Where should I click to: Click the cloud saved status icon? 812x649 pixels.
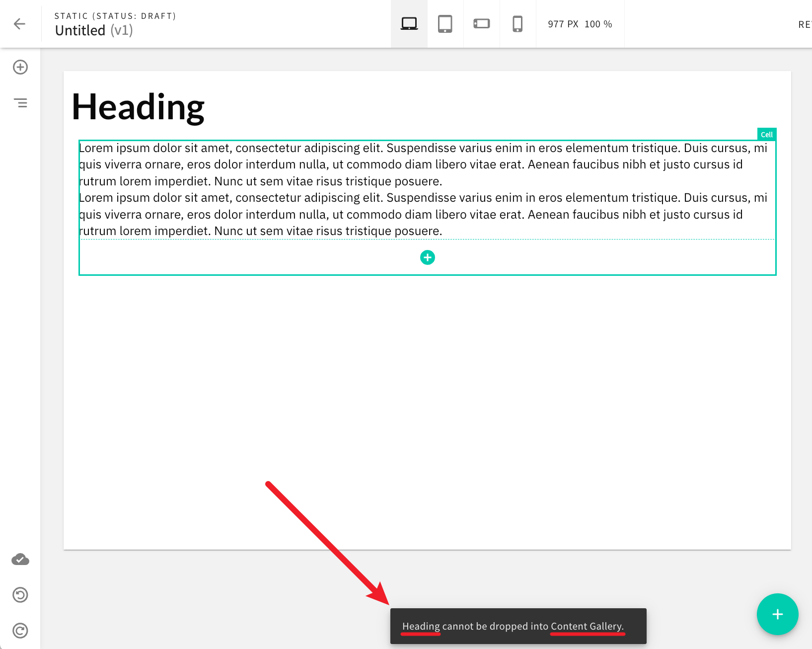coord(20,560)
